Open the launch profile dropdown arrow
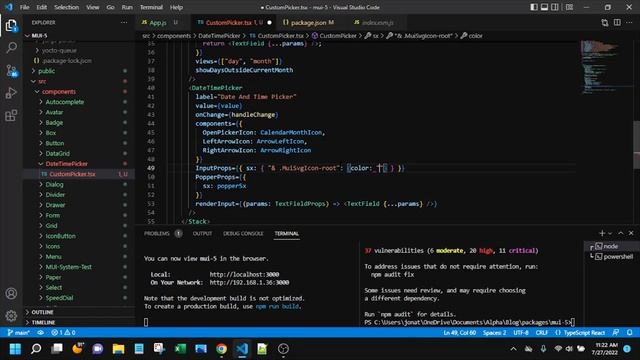640x360 pixels. [610, 233]
